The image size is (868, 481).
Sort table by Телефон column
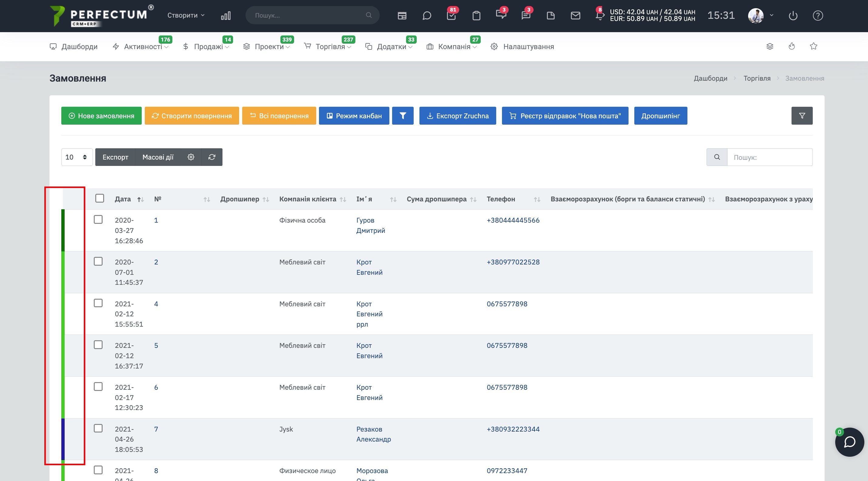[x=514, y=199]
